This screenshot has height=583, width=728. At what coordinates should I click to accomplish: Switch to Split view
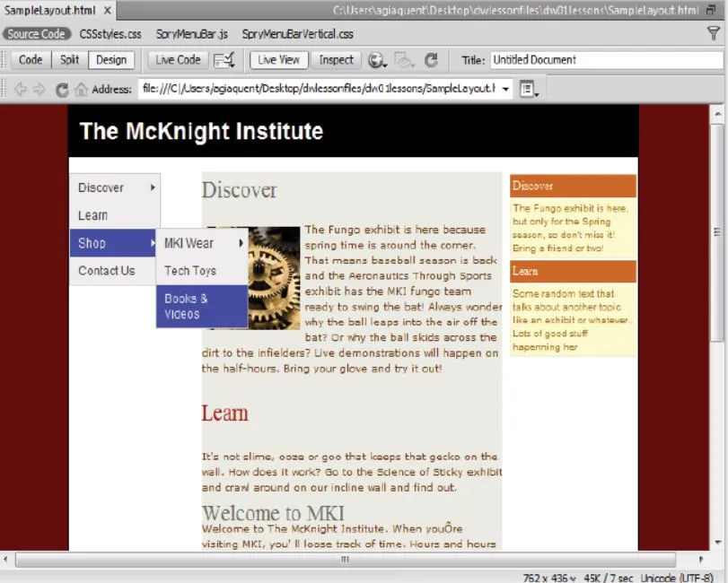click(x=69, y=60)
